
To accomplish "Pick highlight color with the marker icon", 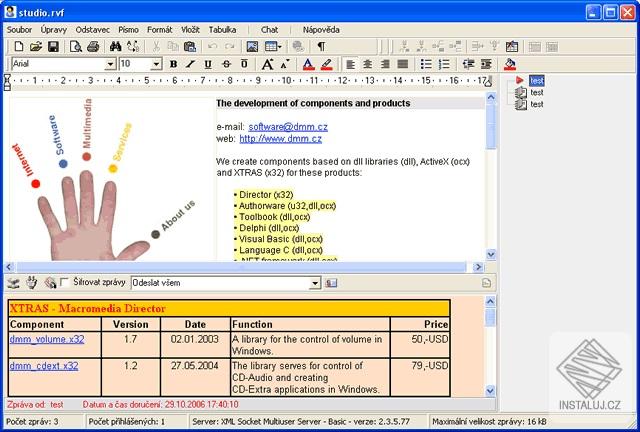I will (327, 64).
